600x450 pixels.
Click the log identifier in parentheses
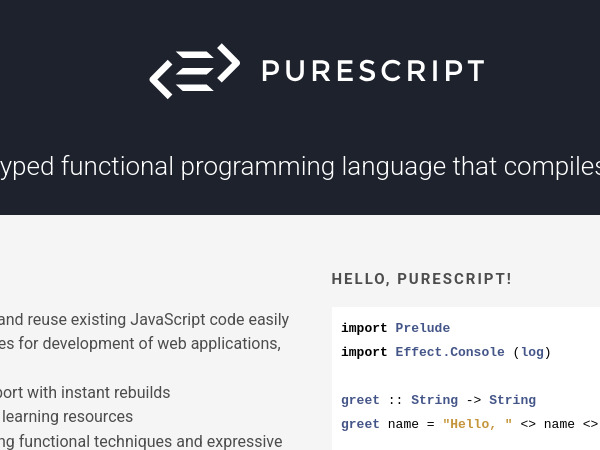(x=532, y=352)
